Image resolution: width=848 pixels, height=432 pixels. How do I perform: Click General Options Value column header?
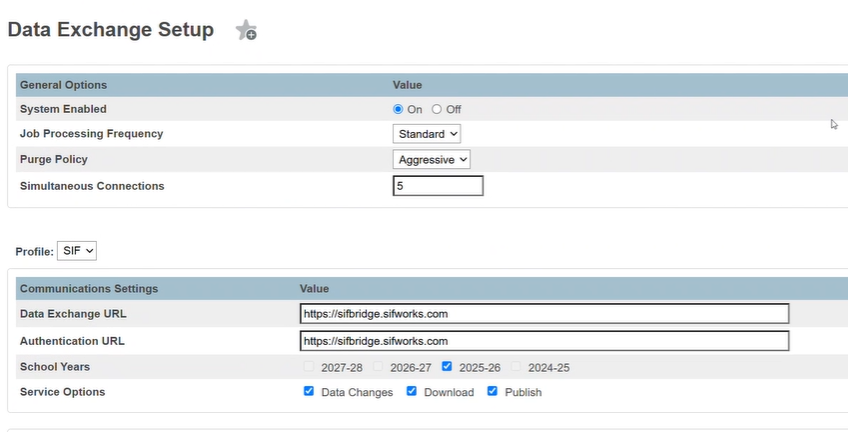tap(407, 85)
